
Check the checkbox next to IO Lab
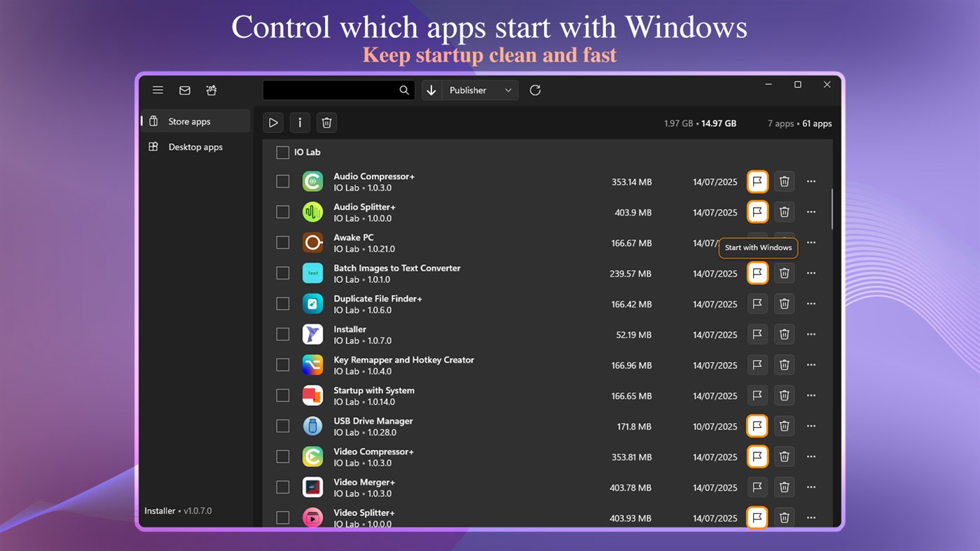[x=282, y=152]
